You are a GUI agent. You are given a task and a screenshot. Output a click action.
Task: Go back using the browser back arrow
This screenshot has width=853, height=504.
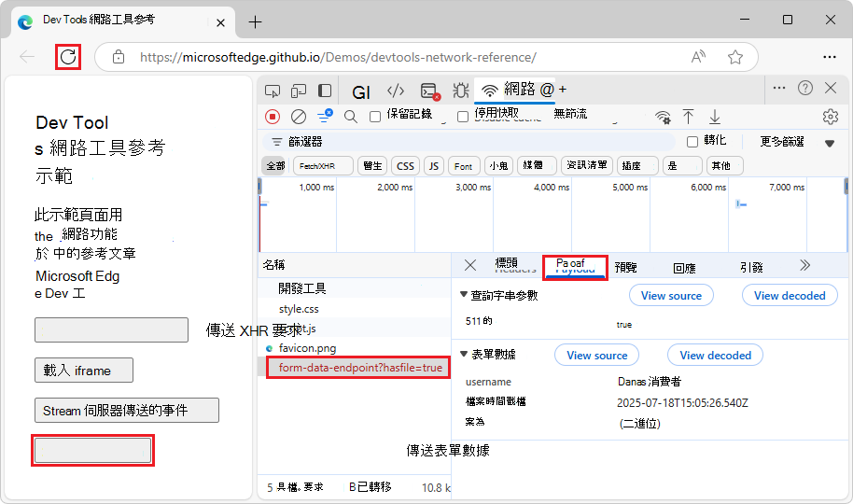tap(27, 57)
